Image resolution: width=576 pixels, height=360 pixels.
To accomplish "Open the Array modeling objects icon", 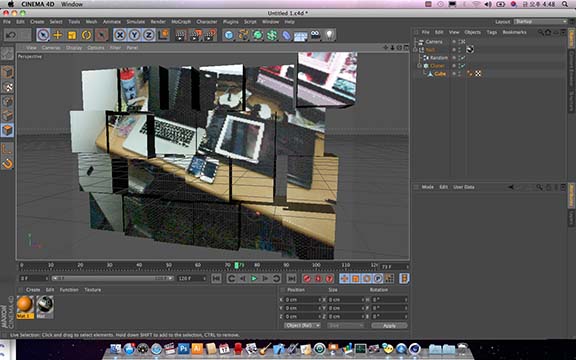I will tap(272, 35).
